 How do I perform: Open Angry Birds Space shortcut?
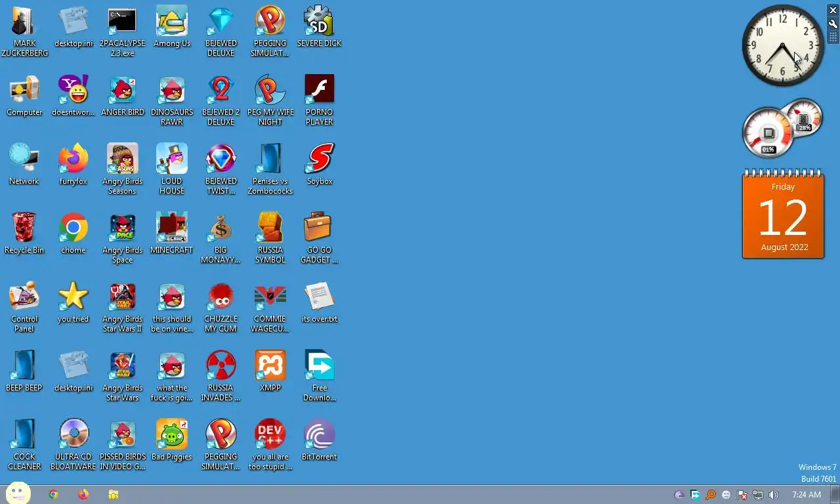122,238
